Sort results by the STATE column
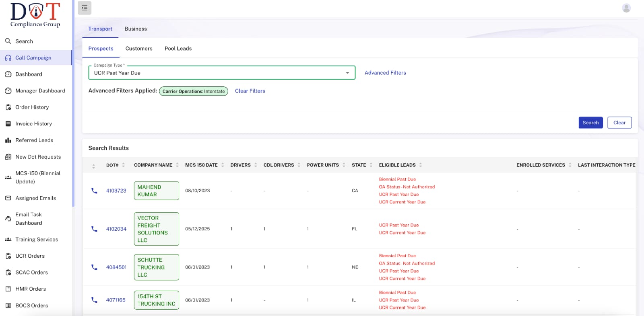This screenshot has width=644, height=316. click(x=371, y=165)
